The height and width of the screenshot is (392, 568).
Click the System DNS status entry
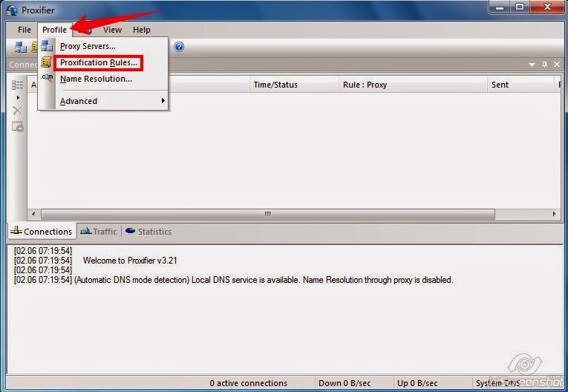click(498, 383)
